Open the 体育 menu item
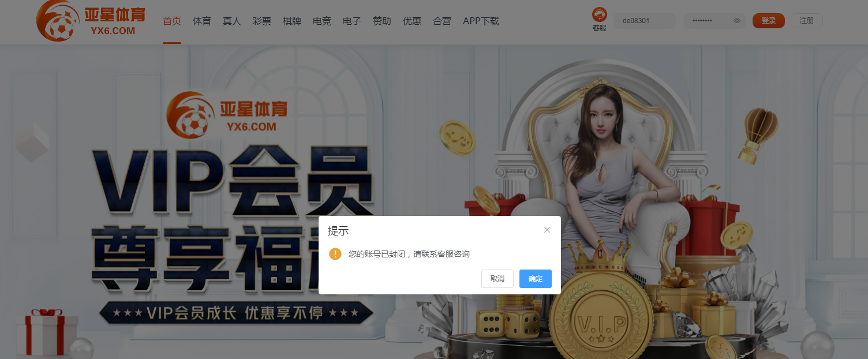 tap(202, 21)
